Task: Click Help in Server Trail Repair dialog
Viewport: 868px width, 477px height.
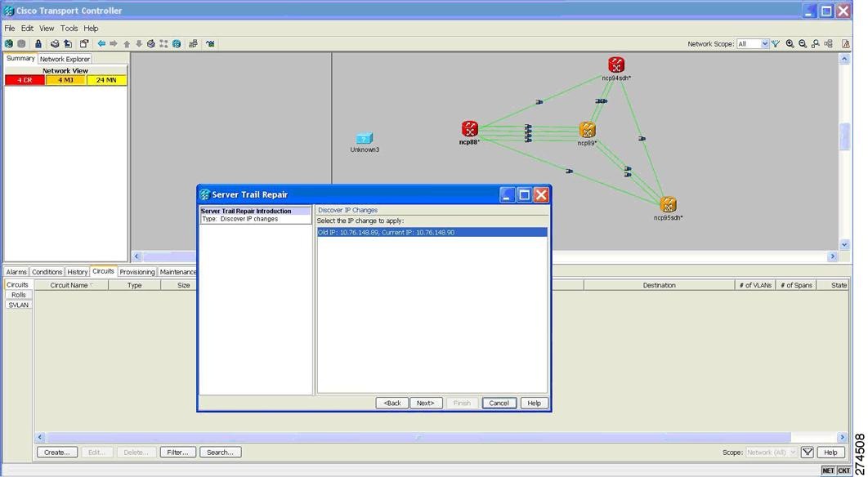Action: click(535, 403)
